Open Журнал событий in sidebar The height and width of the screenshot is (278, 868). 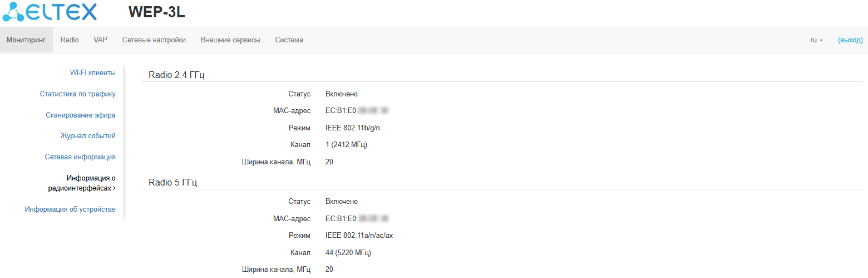[x=88, y=136]
